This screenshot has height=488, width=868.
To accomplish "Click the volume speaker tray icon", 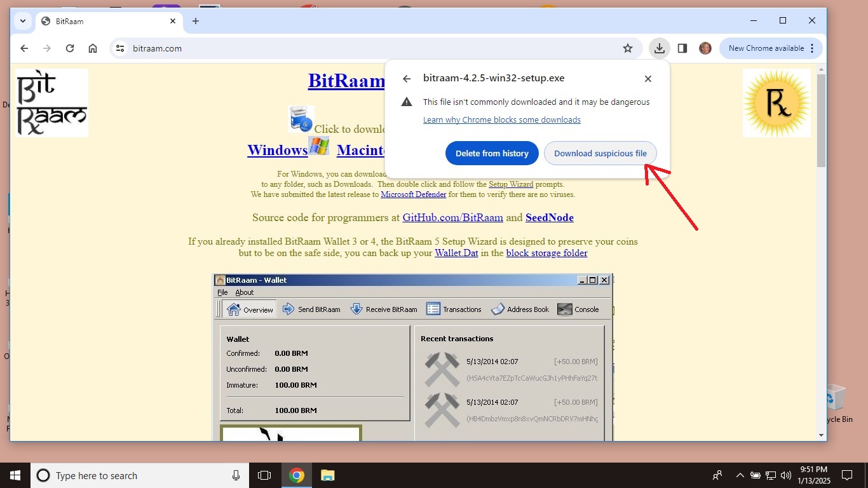I will [785, 475].
